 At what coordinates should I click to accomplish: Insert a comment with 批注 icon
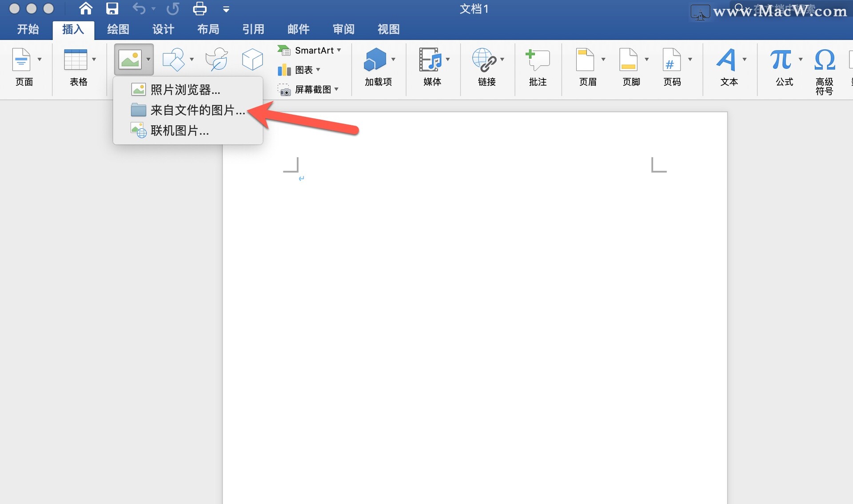coord(538,66)
